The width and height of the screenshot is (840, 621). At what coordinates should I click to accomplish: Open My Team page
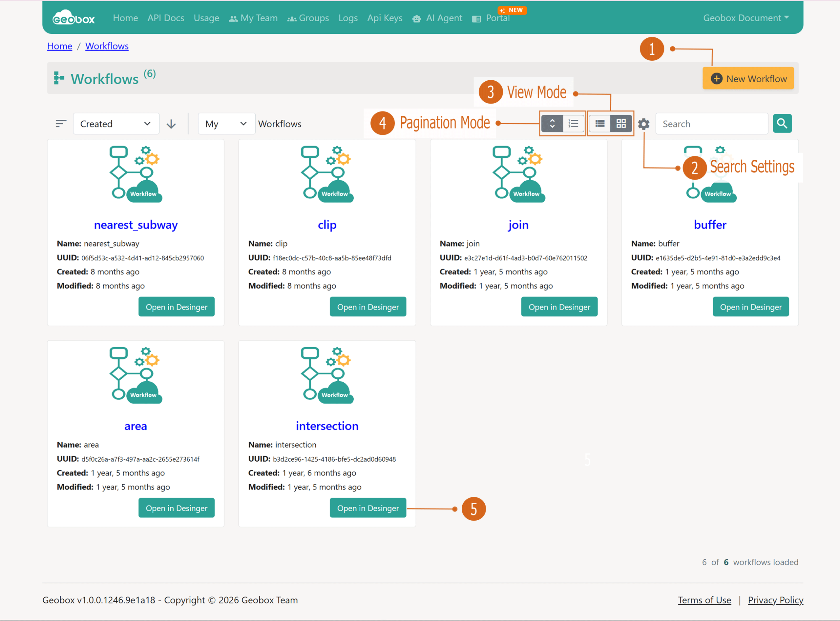[253, 18]
